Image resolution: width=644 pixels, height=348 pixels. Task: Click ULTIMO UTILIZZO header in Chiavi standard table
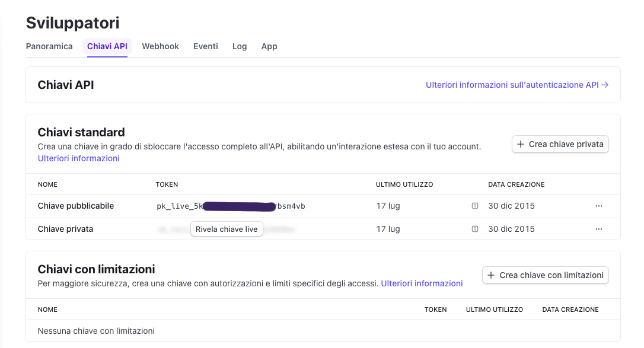tap(404, 184)
